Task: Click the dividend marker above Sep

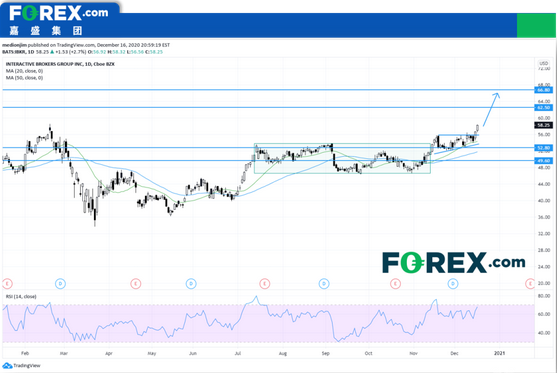Action: coord(324,283)
